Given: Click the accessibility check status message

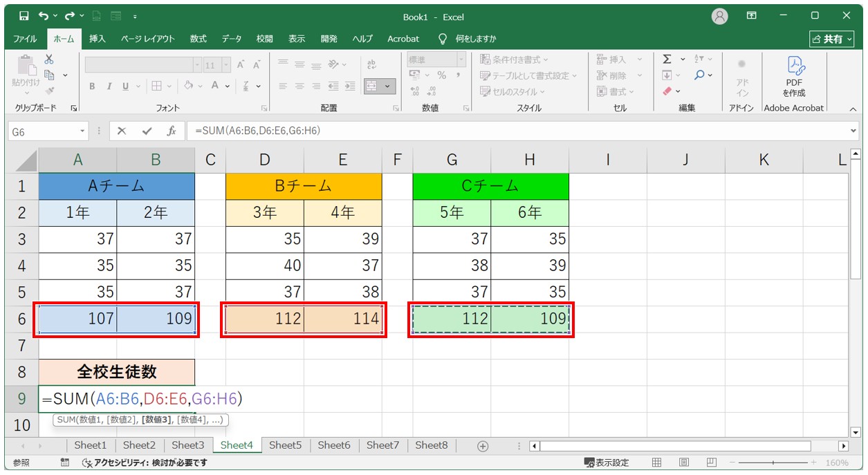Looking at the screenshot, I should (144, 463).
